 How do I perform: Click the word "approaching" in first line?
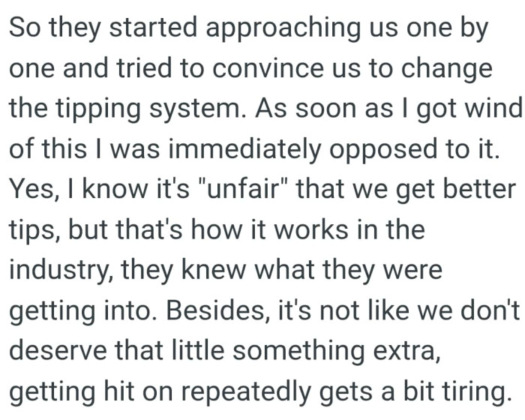tap(283, 28)
